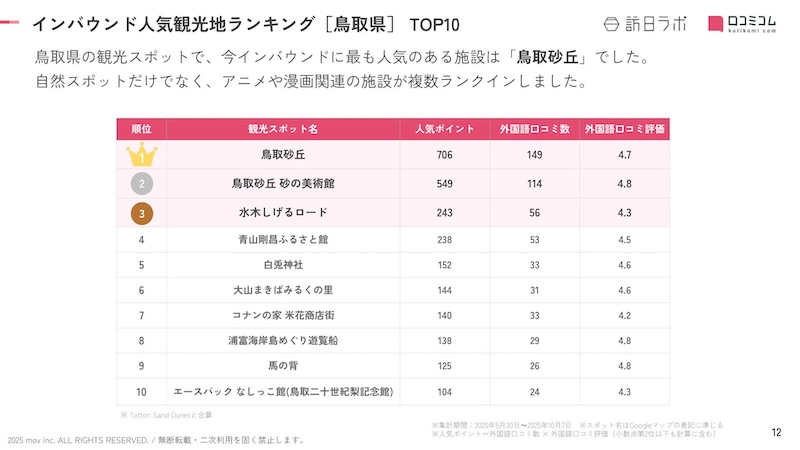Click the silver rank 2 badge
The height and width of the screenshot is (450, 800).
click(x=142, y=184)
